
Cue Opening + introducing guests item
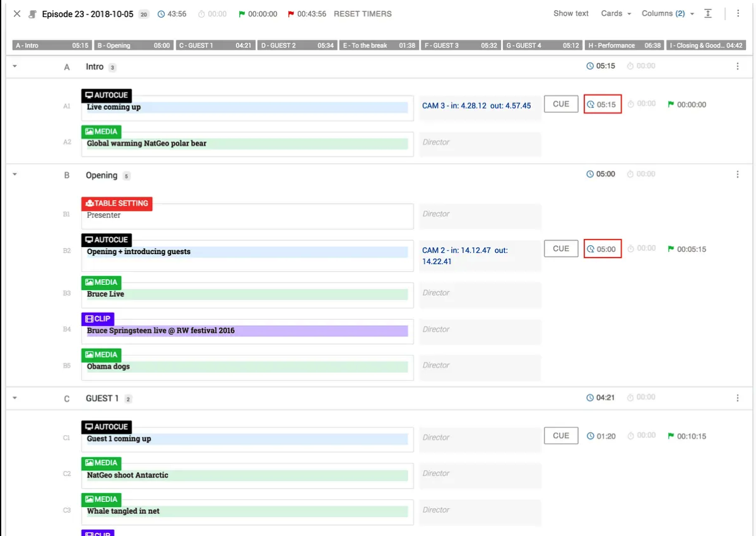click(x=561, y=248)
